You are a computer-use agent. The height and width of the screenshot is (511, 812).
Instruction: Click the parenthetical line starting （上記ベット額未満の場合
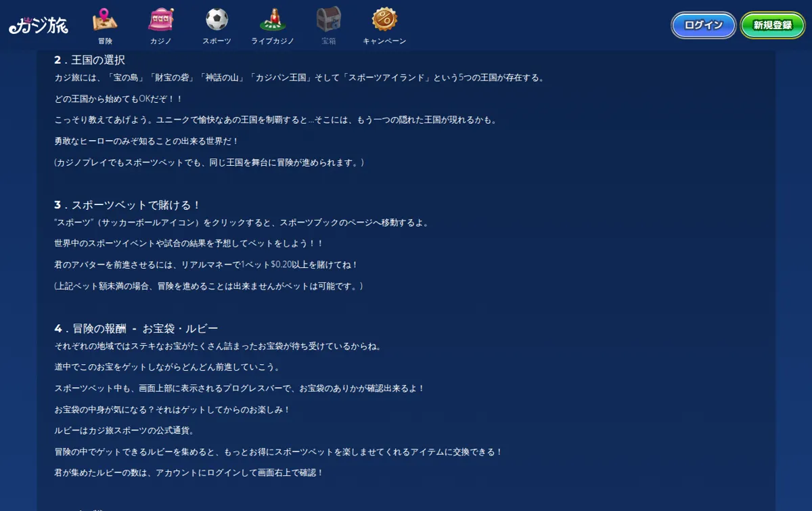(x=208, y=286)
